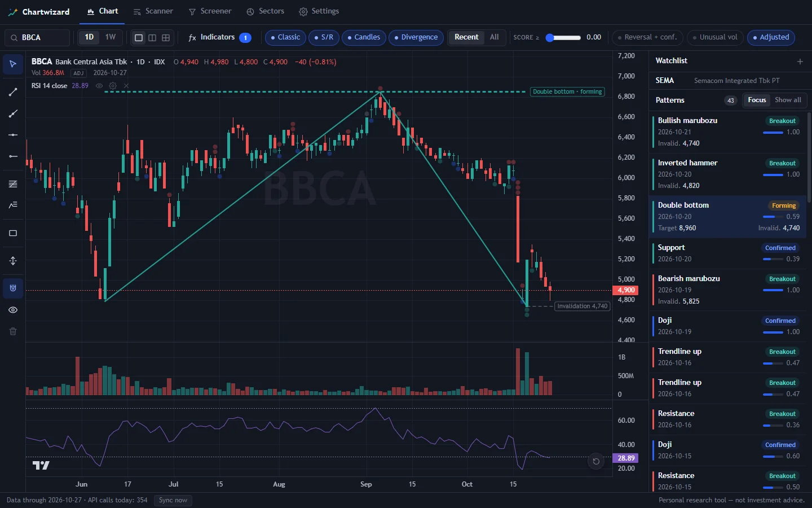The width and height of the screenshot is (812, 508).
Task: Toggle the Candles pattern filter
Action: [x=364, y=37]
